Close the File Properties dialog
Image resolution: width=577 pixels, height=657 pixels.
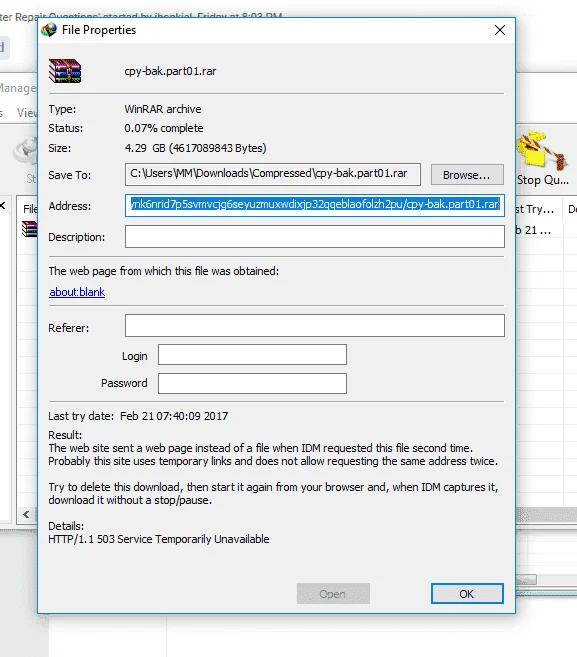tap(499, 30)
